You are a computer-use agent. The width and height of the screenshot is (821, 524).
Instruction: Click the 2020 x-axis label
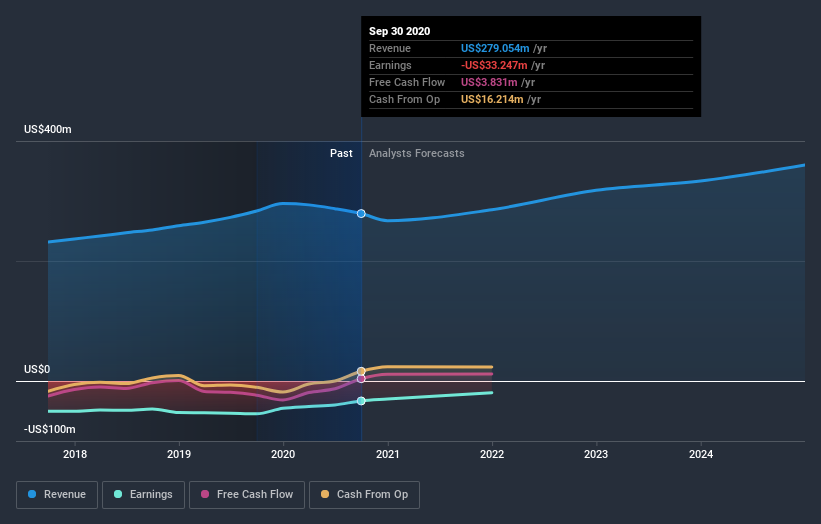click(x=283, y=454)
